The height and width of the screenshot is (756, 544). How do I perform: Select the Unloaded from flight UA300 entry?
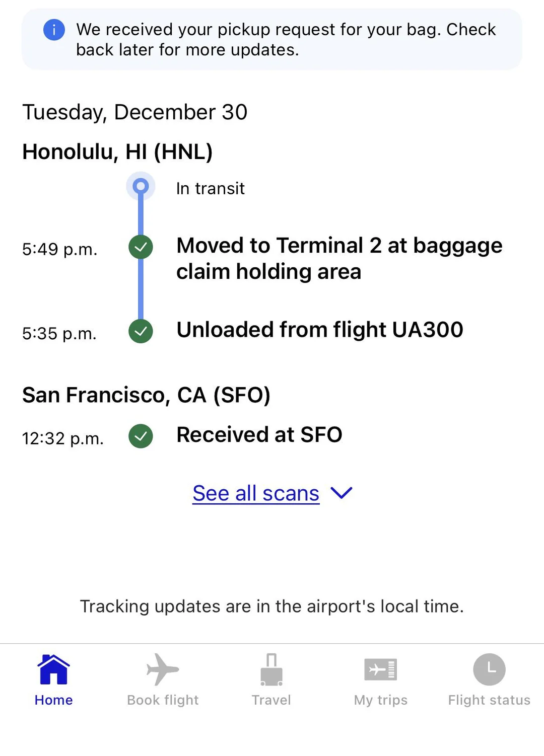(x=320, y=330)
